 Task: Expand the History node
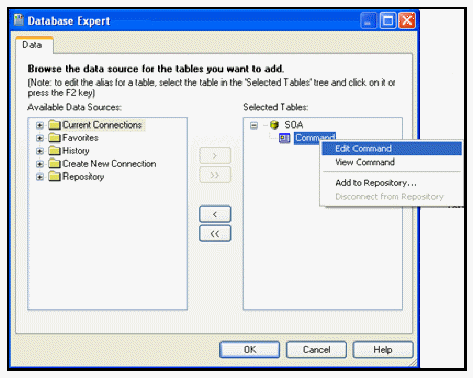click(40, 151)
